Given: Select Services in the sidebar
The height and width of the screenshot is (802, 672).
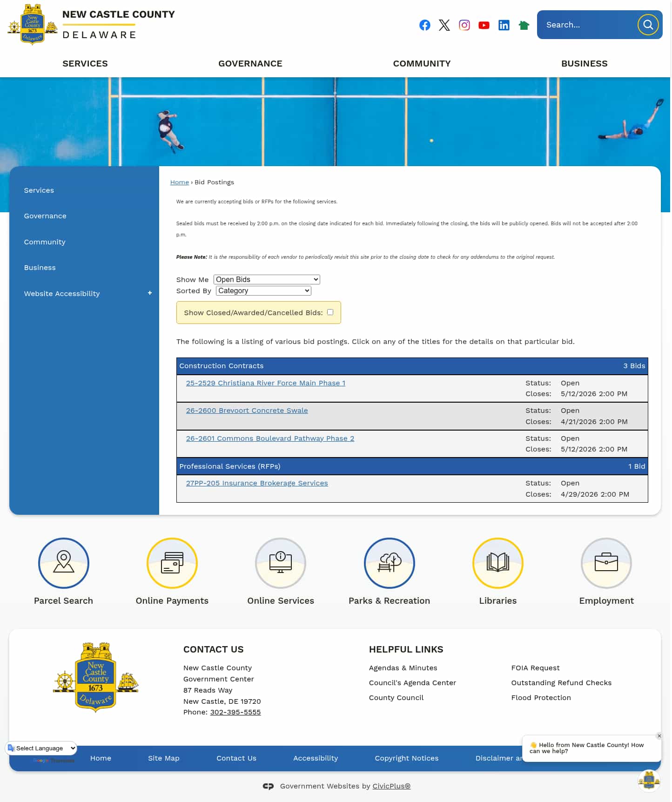Looking at the screenshot, I should point(39,190).
